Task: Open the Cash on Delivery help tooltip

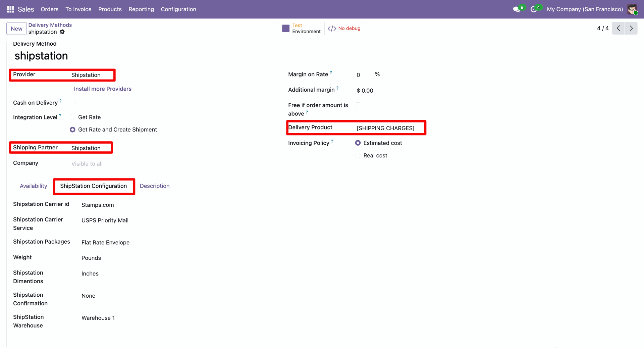Action: pos(60,101)
